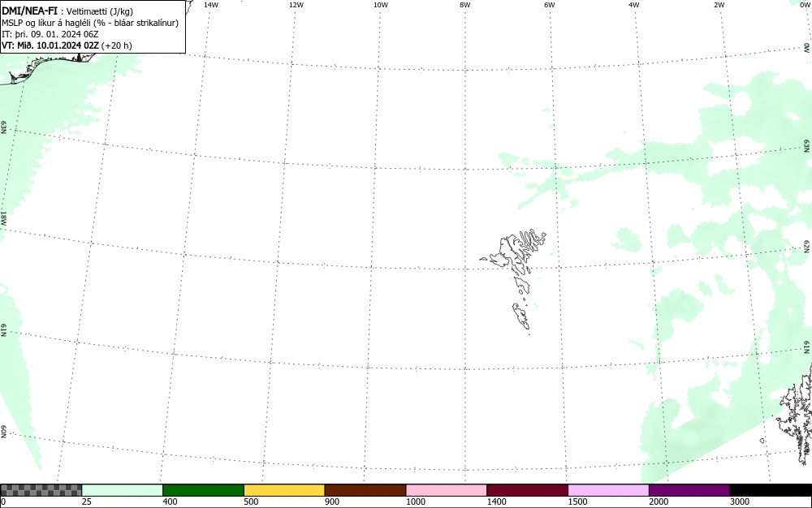Screen dimensions: 812x508
Task: Click the 14W longitude label
Action: click(211, 5)
